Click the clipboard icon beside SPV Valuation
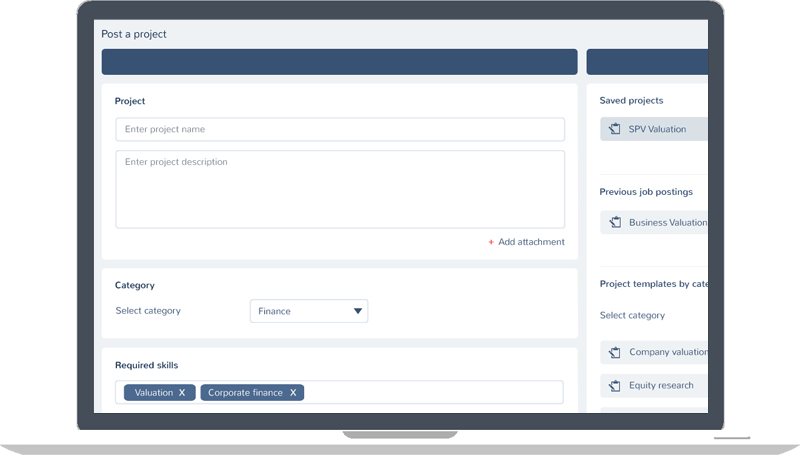Viewport: 800px width, 455px height. 615,129
